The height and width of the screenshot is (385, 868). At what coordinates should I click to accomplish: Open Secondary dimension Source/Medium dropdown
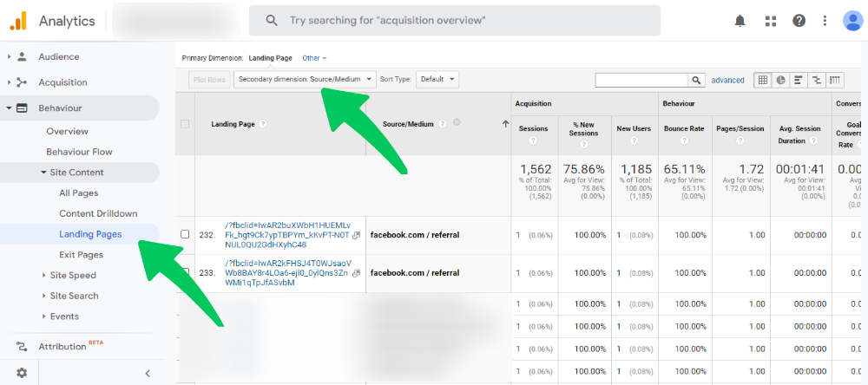click(305, 79)
